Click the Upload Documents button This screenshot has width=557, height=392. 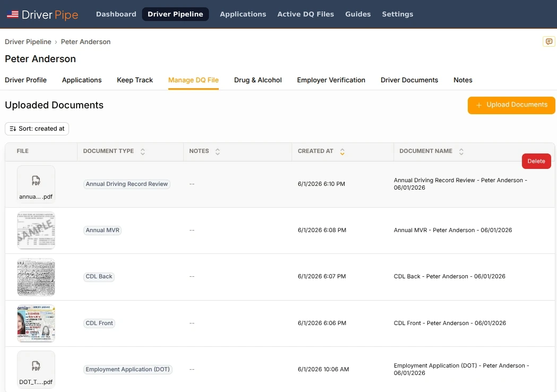point(511,105)
